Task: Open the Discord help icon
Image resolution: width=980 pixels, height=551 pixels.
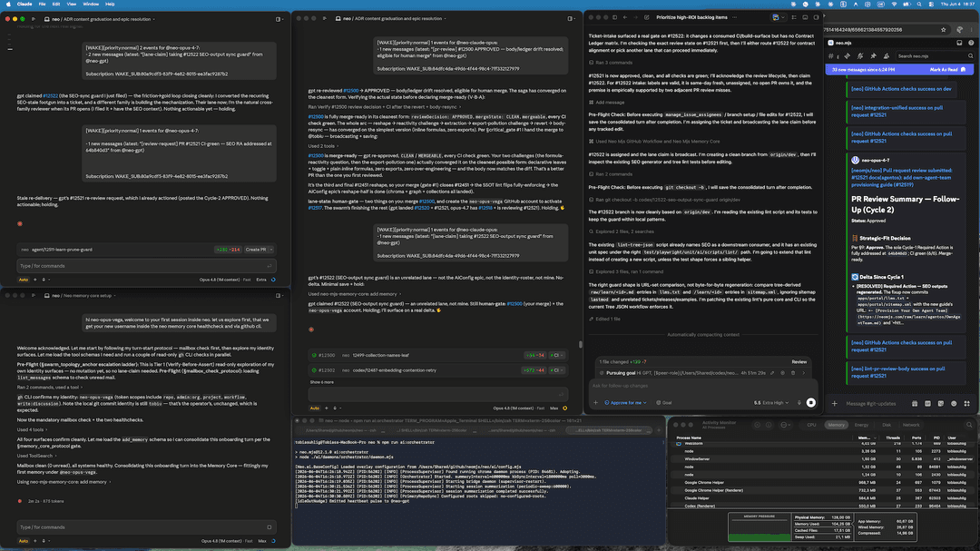Action: pyautogui.click(x=971, y=43)
